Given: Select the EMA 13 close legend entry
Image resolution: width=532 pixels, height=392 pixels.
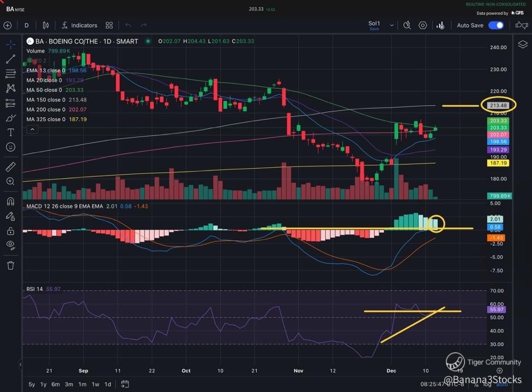Looking at the screenshot, I should 56,71.
